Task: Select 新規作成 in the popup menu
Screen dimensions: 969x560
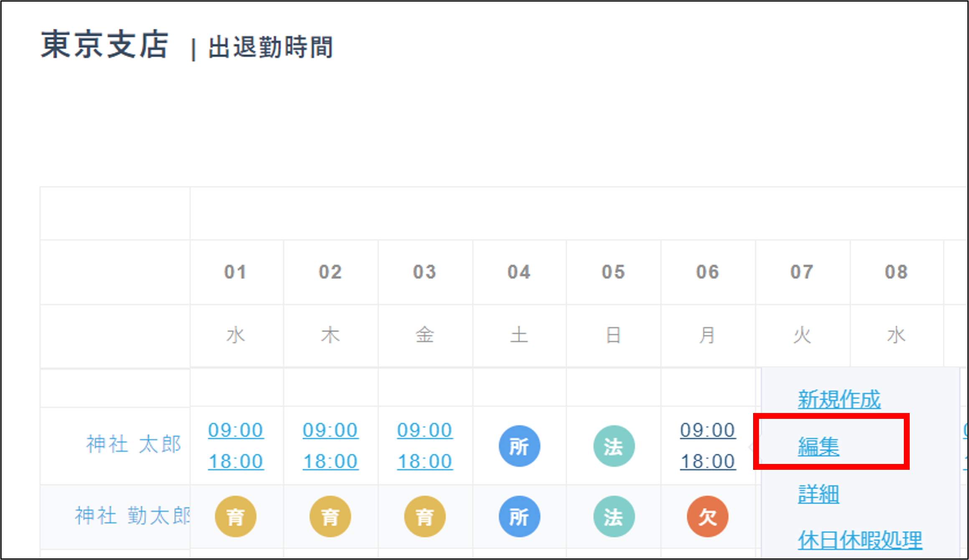Action: tap(839, 399)
